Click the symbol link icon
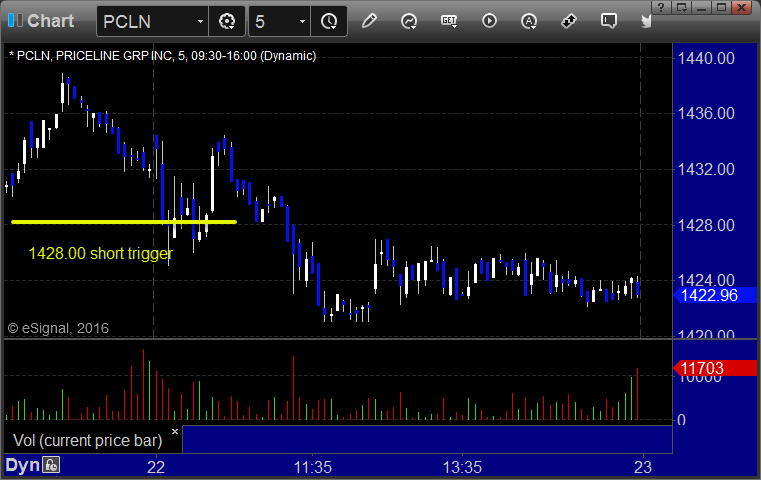Screen dimensions: 761x480 (569, 21)
